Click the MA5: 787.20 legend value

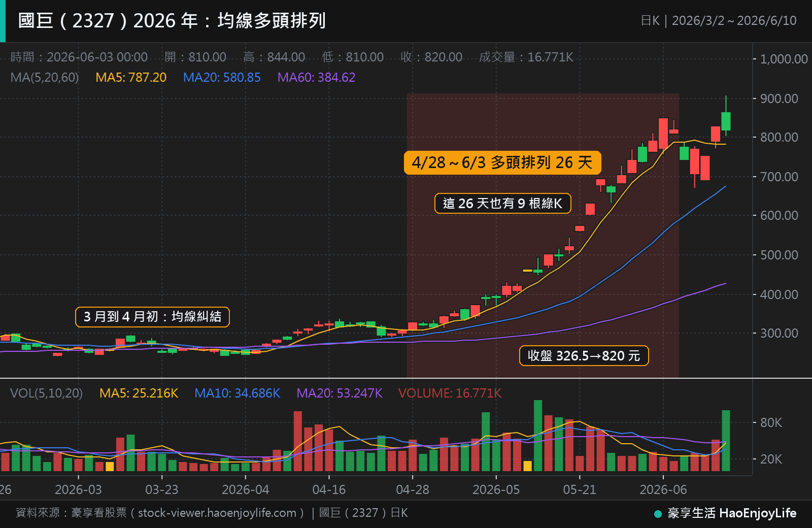click(131, 78)
